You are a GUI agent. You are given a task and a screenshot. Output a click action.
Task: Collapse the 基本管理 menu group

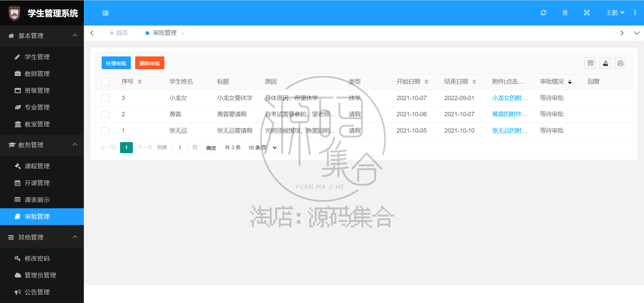42,36
